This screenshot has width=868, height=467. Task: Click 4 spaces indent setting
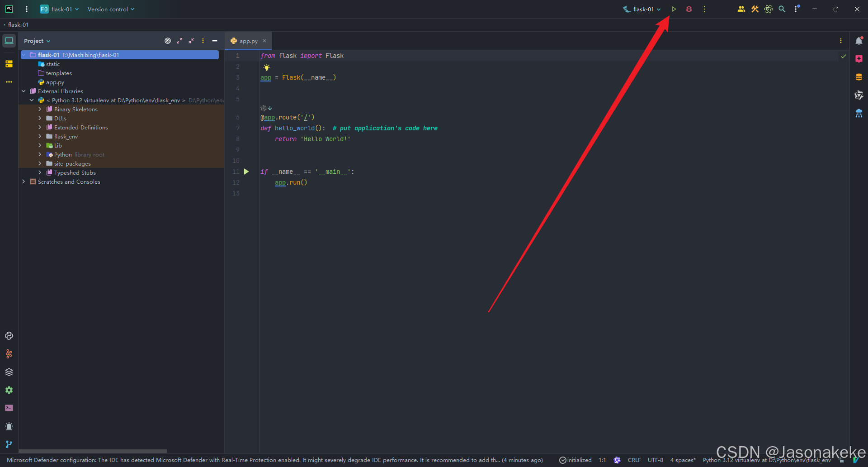[683, 460]
